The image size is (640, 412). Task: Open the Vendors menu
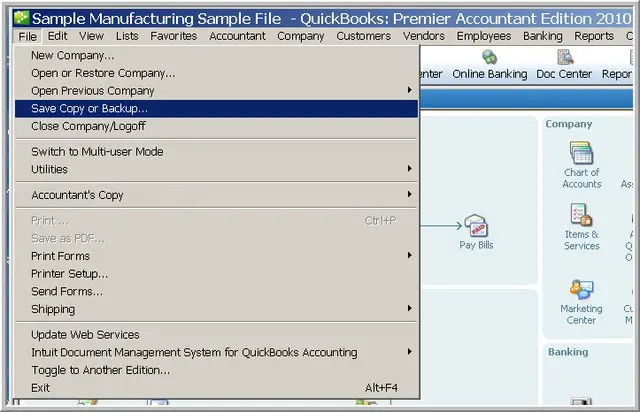[424, 36]
